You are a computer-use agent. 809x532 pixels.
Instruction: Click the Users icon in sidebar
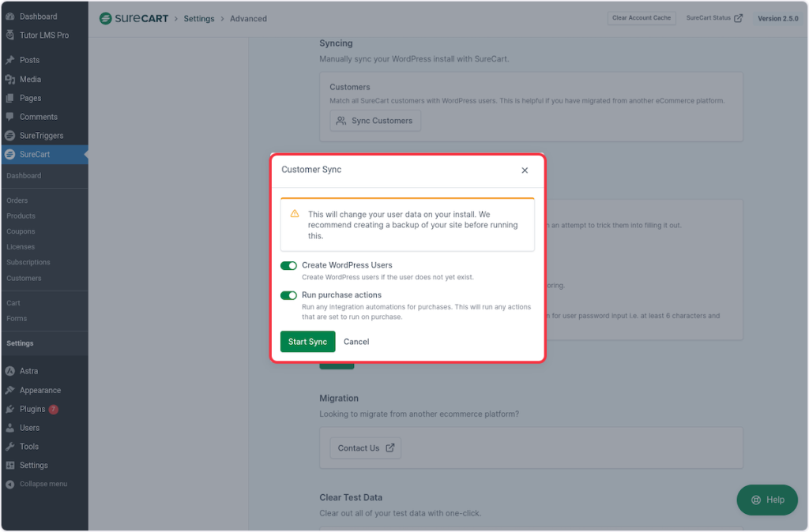click(10, 428)
